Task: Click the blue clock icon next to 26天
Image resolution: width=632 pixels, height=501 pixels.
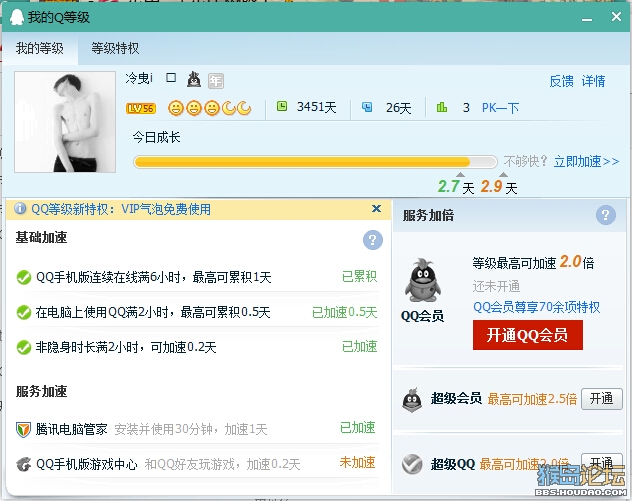Action: pos(367,107)
